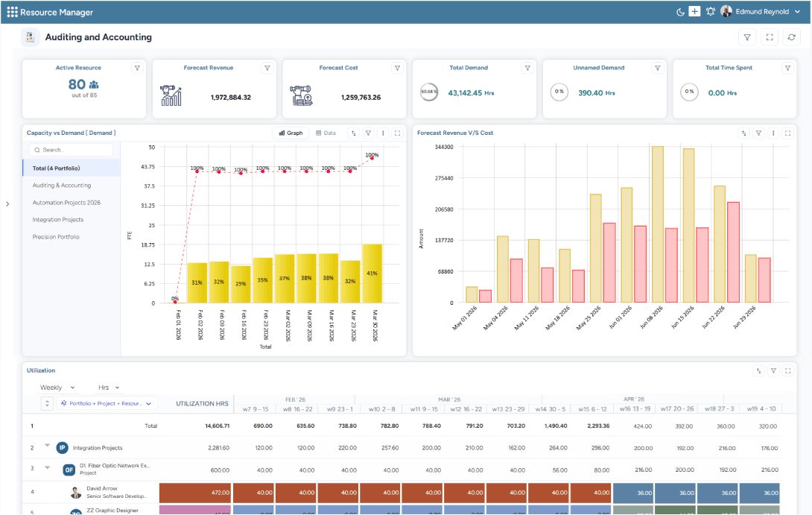Image resolution: width=812 pixels, height=515 pixels.
Task: Click the IP badge of Integration Projects
Action: (62, 448)
